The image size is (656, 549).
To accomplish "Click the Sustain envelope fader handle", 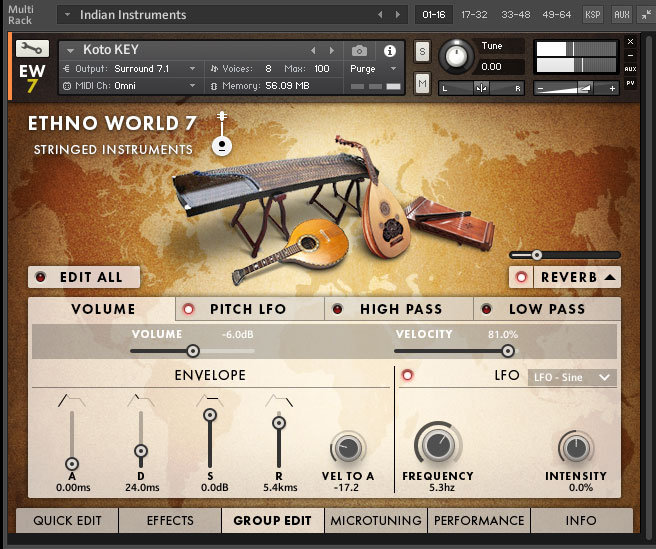I will [210, 415].
